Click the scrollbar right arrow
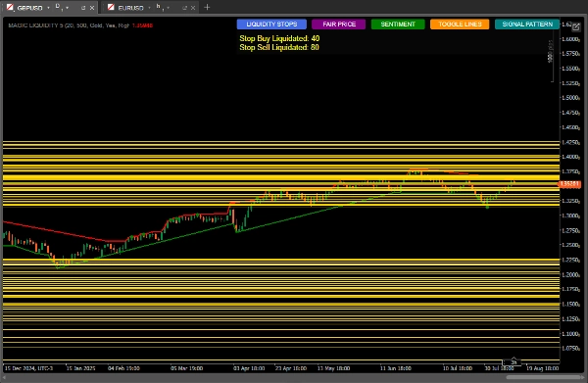Viewport: 588px width, 383px height. 584,377
